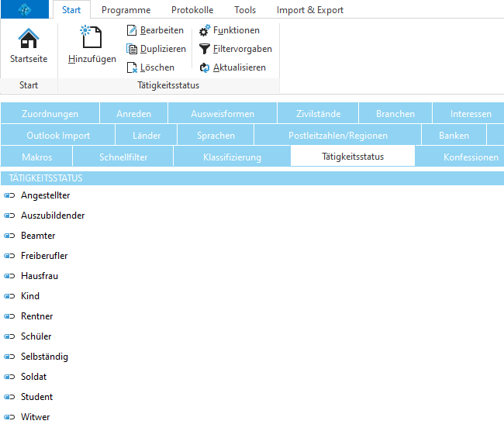
Task: Switch to the Start ribbon tab
Action: coord(71,10)
